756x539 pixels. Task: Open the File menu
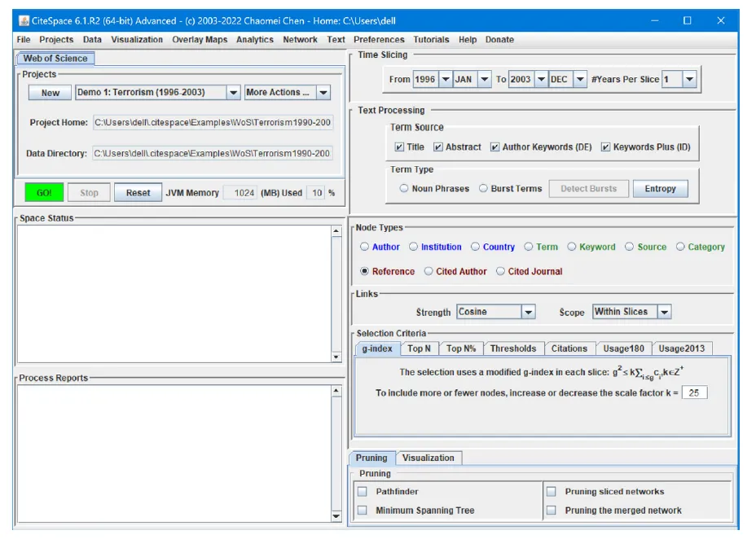click(x=23, y=40)
